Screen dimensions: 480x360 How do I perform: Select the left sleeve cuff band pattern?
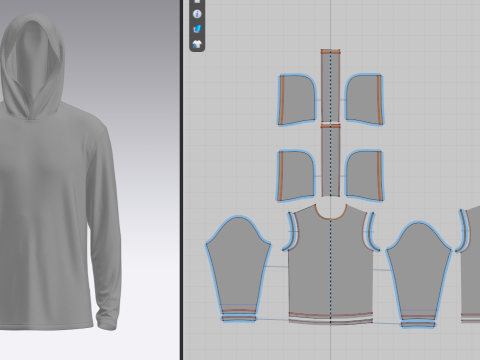tap(239, 319)
